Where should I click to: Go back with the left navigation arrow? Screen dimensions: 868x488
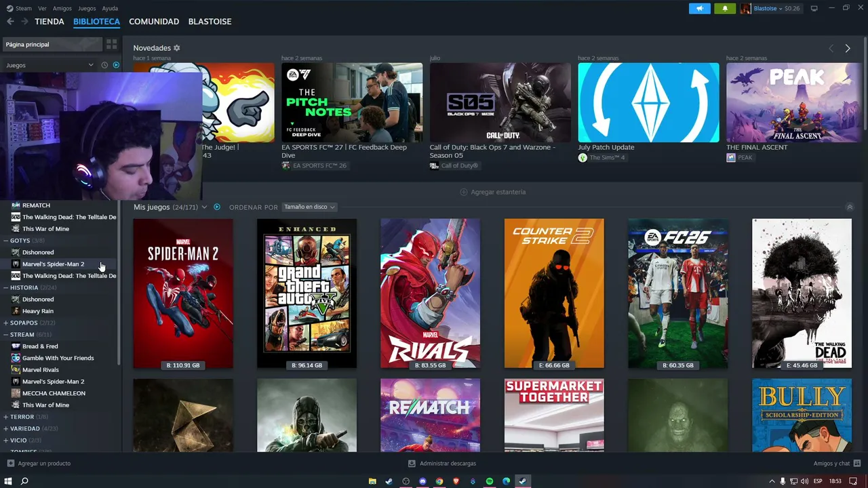coord(10,22)
